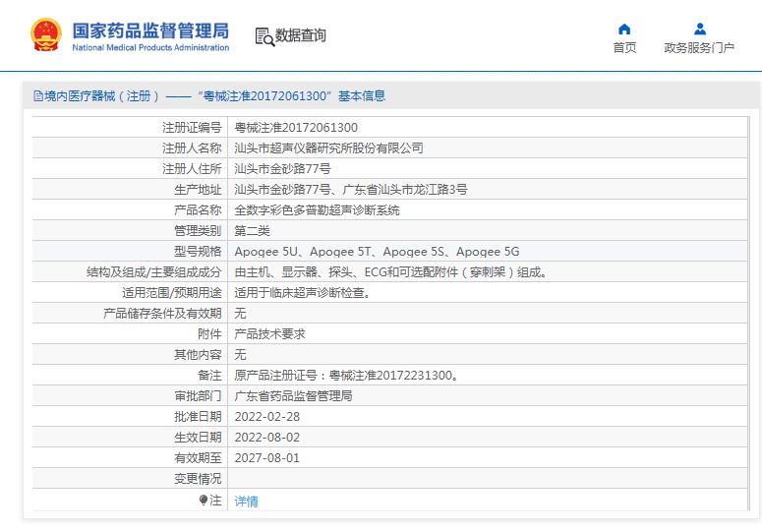Open 政务服务门户 via its text label
This screenshot has width=762, height=532.
coord(699,48)
